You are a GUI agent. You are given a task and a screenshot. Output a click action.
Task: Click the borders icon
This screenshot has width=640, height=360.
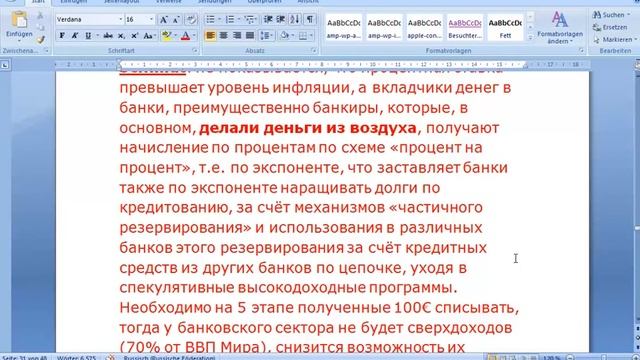tap(303, 36)
